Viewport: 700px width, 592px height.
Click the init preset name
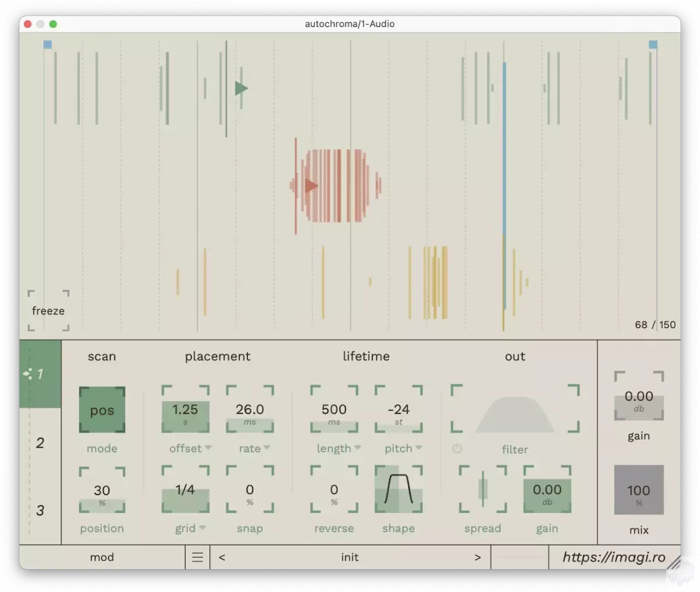coord(350,558)
